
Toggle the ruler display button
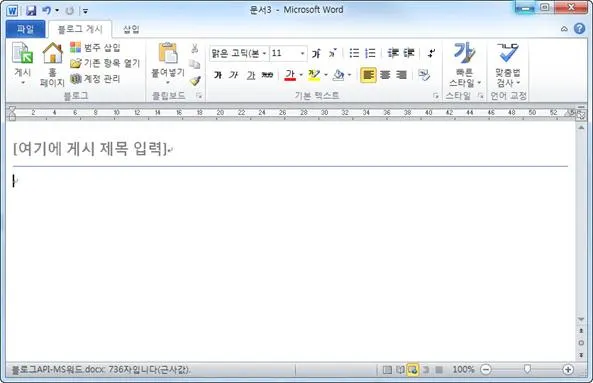click(x=581, y=115)
